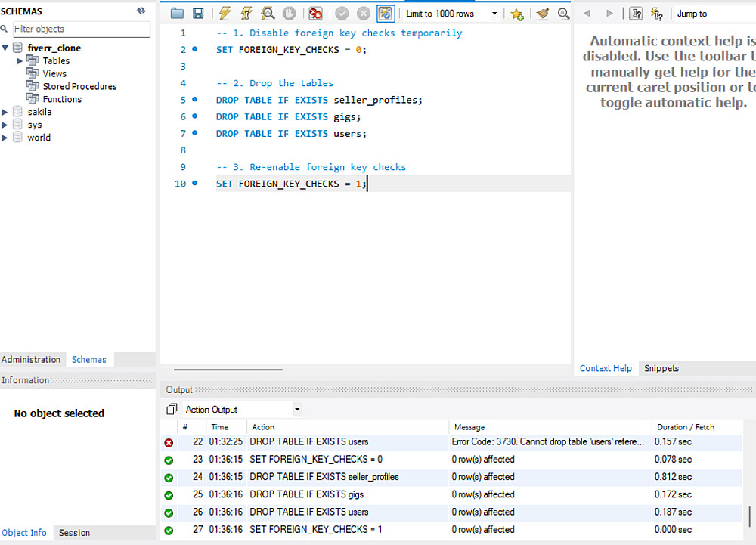The image size is (756, 545).
Task: Toggle the auto-commit mode button
Action: point(386,14)
